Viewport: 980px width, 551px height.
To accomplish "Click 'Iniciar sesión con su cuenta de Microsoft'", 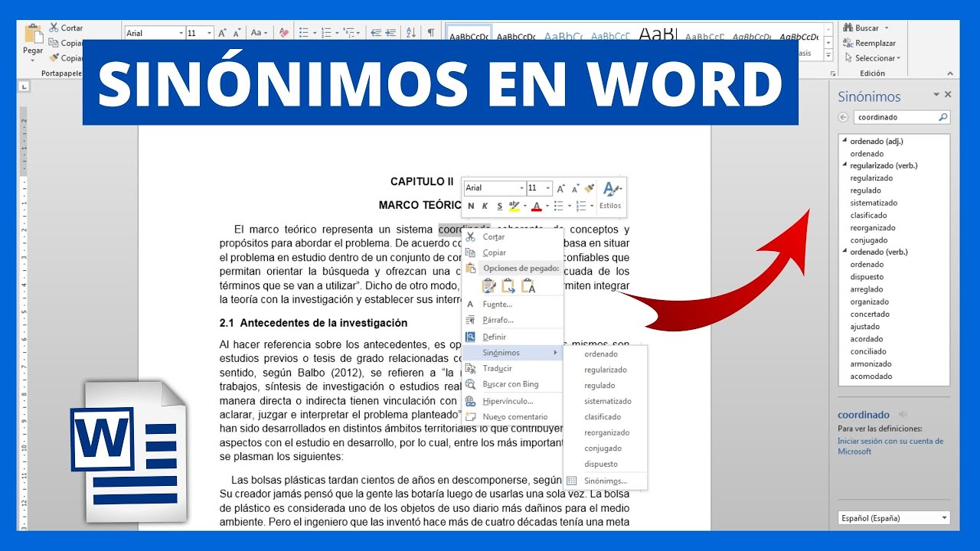I will tap(890, 446).
